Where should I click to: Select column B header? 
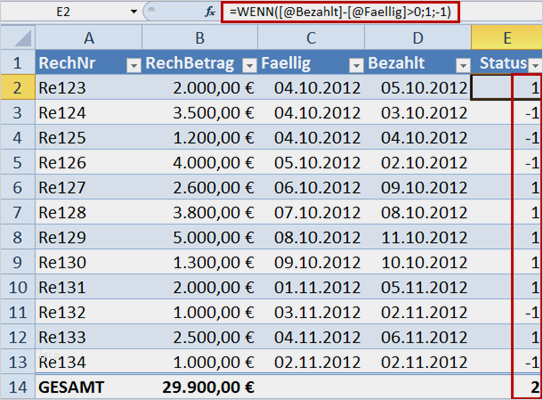pos(200,38)
